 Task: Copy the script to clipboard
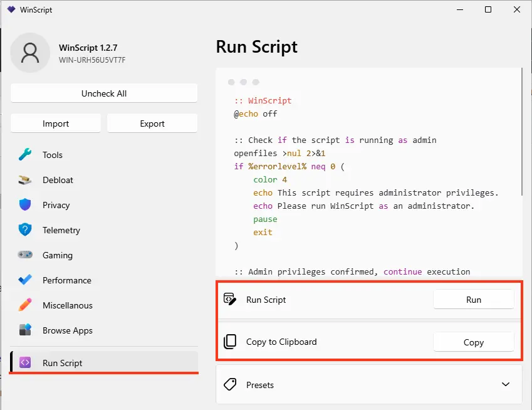tap(473, 342)
